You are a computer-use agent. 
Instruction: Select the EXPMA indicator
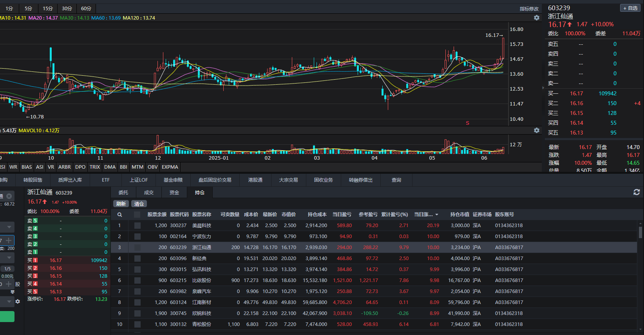(x=170, y=167)
